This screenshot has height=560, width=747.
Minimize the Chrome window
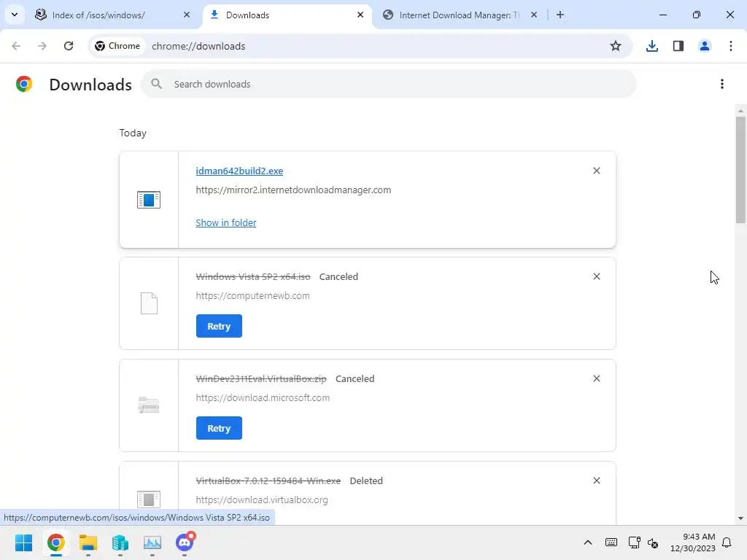pyautogui.click(x=662, y=15)
